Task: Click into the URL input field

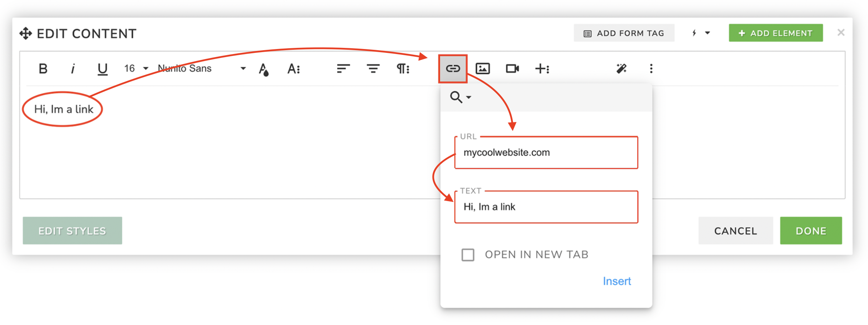Action: click(x=546, y=152)
